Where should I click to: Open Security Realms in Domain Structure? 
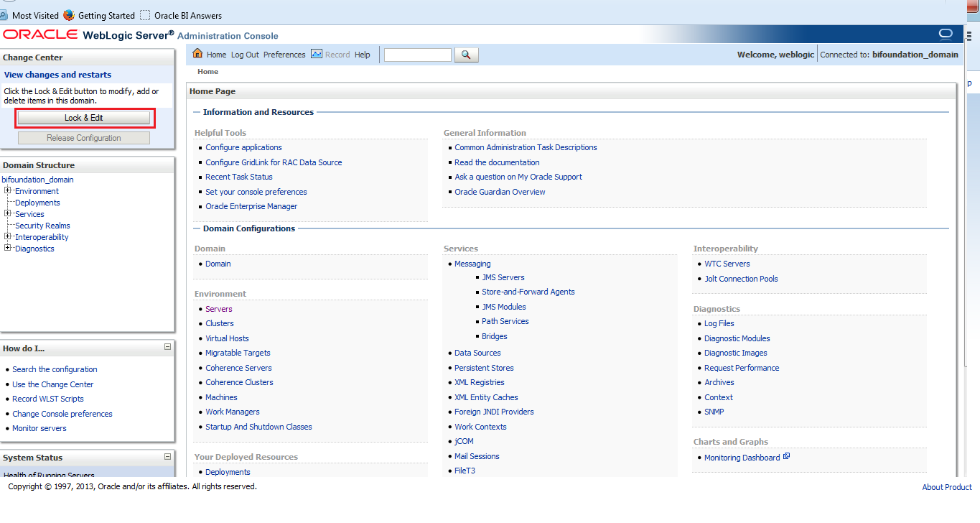(42, 226)
